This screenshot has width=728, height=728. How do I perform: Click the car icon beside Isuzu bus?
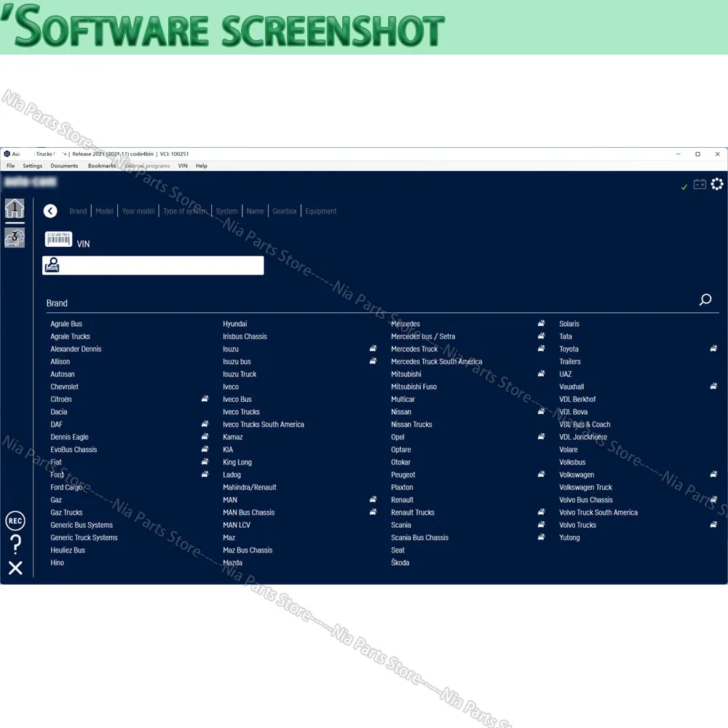373,361
